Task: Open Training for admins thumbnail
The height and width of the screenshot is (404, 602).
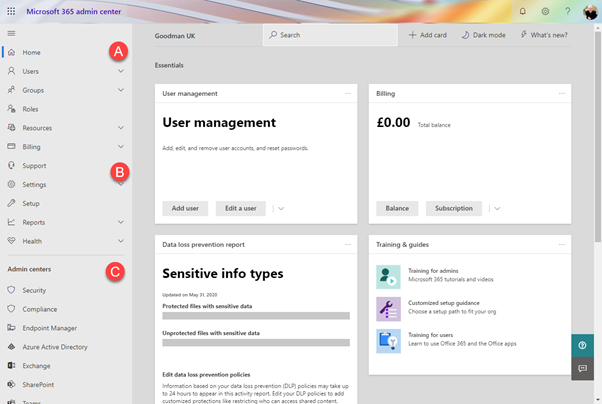Action: 388,277
